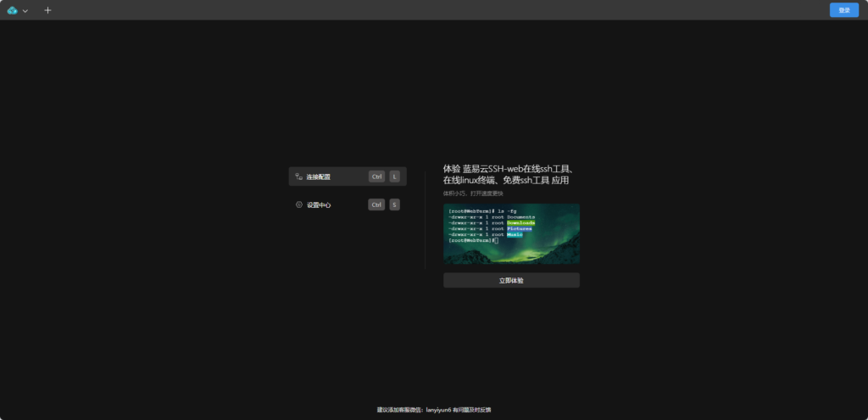Expand the dropdown chevron beside the cloud logo

25,11
